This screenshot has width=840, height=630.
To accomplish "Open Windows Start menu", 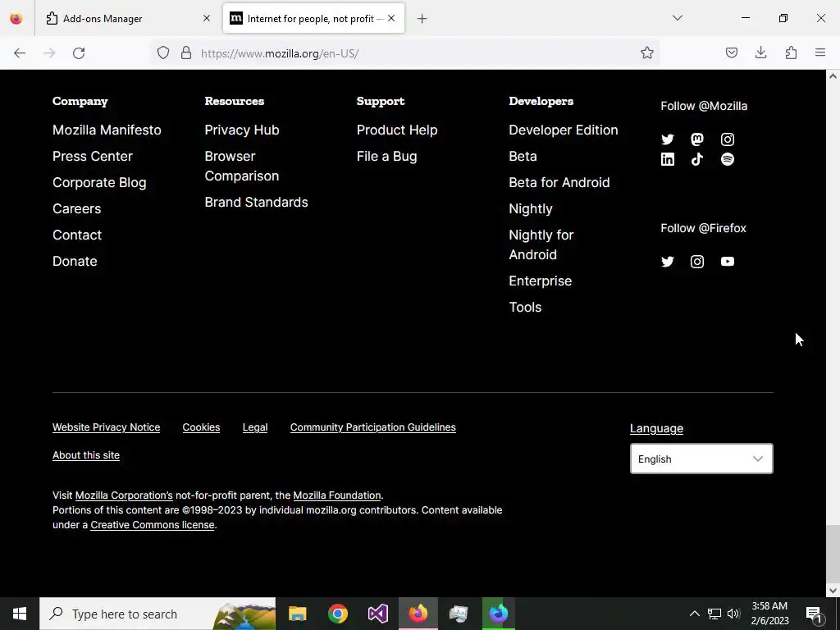I will pyautogui.click(x=20, y=614).
